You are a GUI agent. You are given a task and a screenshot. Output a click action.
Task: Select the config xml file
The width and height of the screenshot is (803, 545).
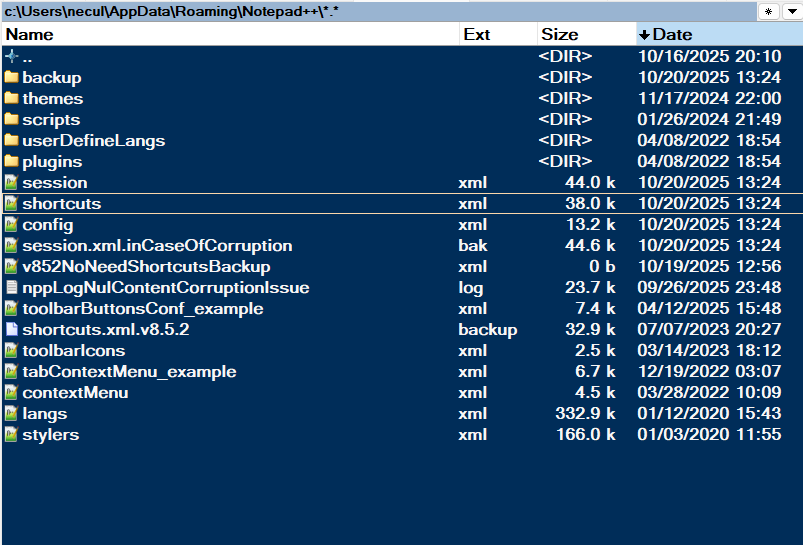(47, 224)
